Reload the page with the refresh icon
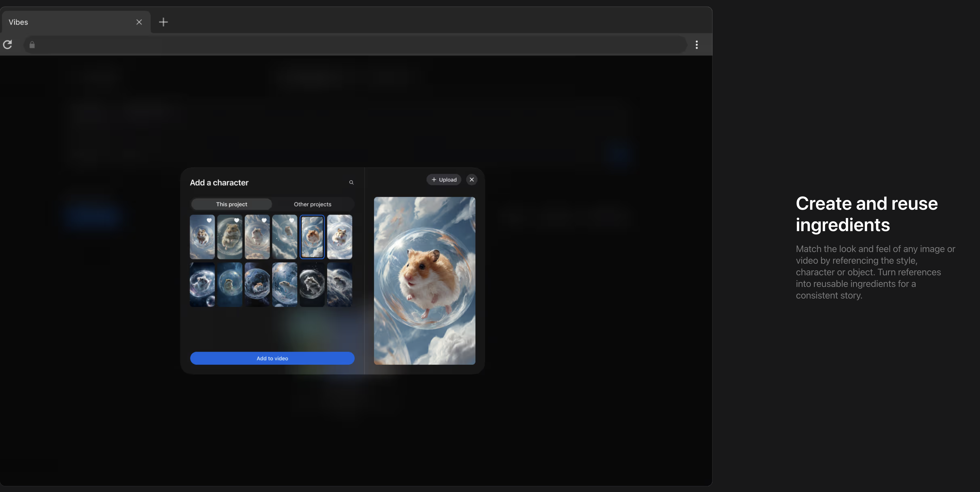Viewport: 980px width, 492px height. coord(8,45)
